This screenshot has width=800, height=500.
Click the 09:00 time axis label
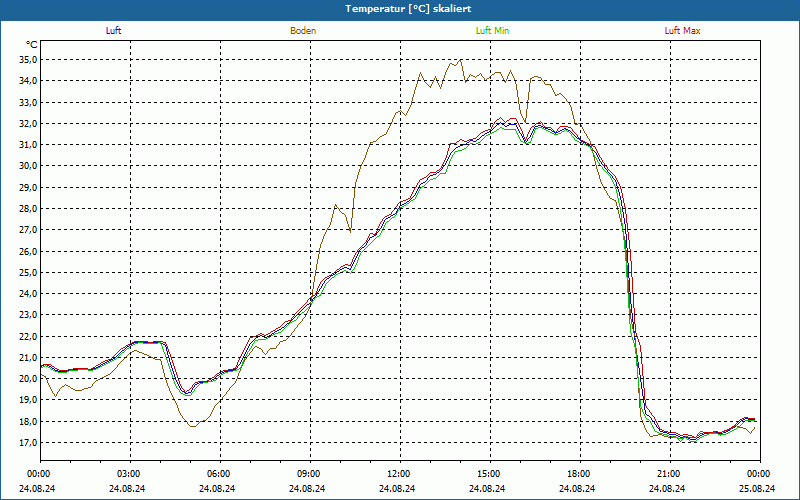tap(308, 474)
